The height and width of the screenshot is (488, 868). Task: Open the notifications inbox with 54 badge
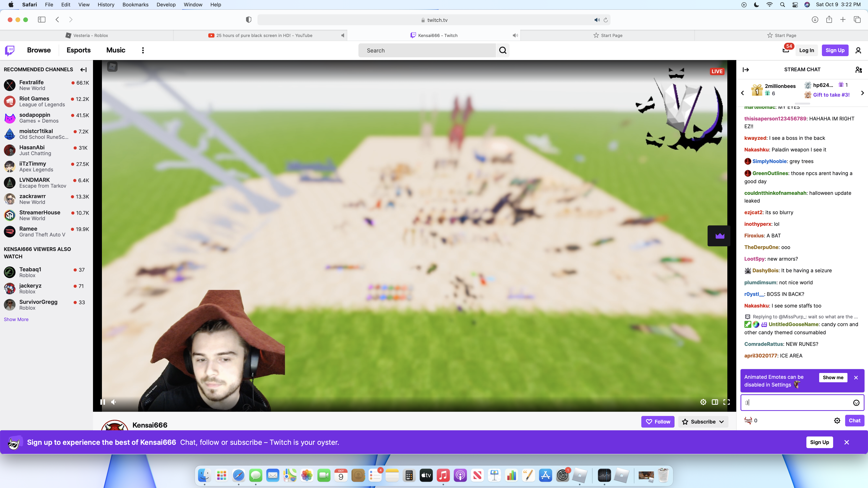point(785,51)
